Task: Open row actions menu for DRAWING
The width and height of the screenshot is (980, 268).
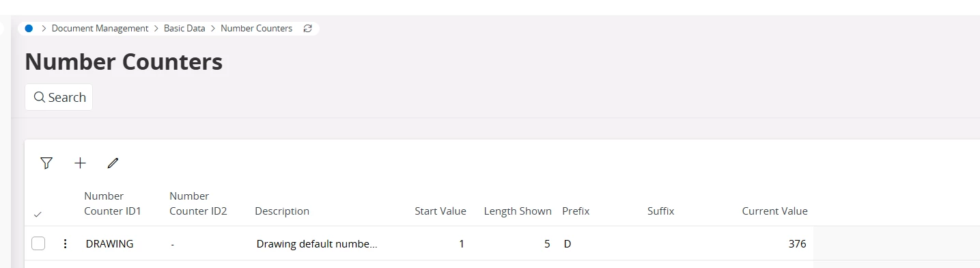Action: [x=65, y=243]
